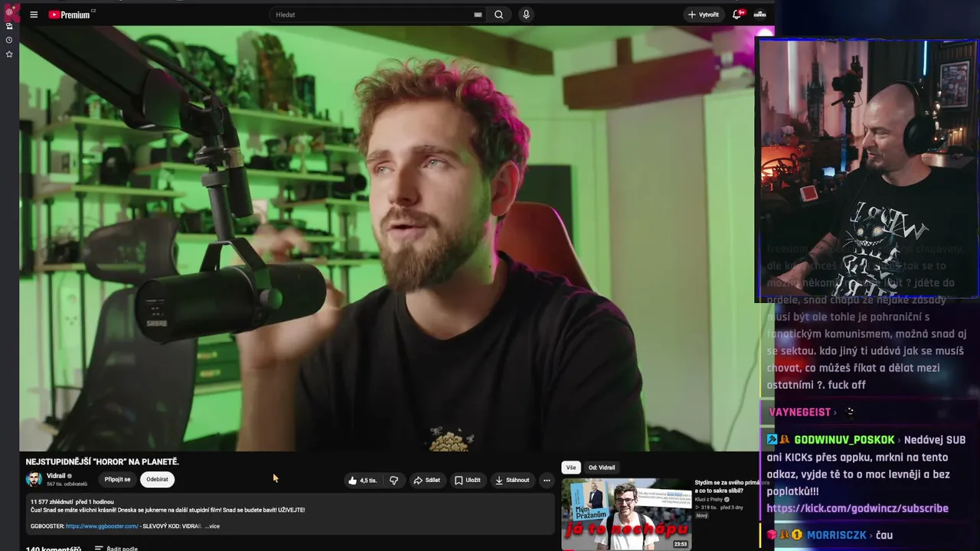Viewport: 980px width, 551px height.
Task: Click the Uložit save button
Action: pos(467,481)
